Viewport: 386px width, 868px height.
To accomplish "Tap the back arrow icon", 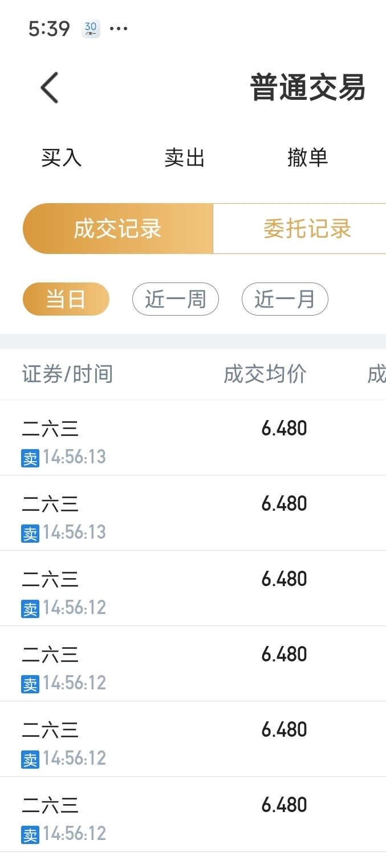I will point(50,88).
